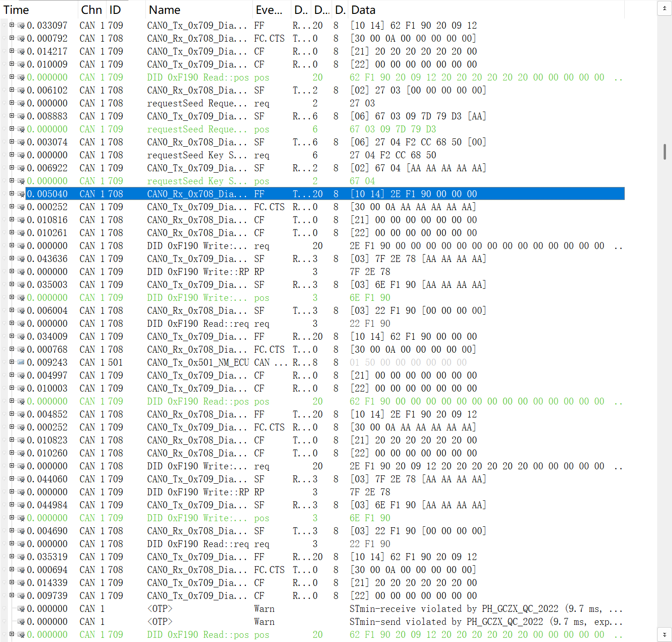Click the message icon on row 0.006922
The image size is (672, 642).
pos(21,168)
